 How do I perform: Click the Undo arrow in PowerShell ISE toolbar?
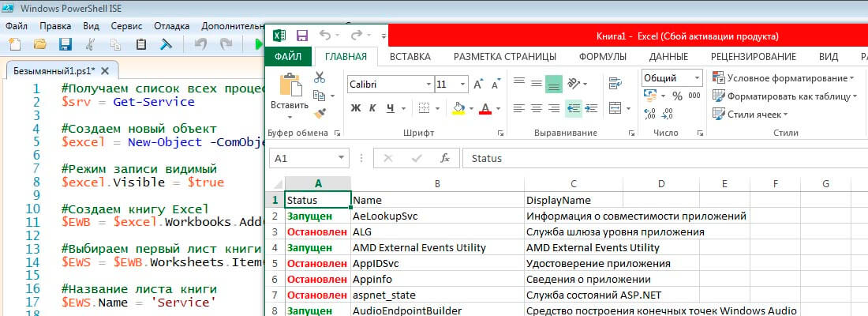200,45
